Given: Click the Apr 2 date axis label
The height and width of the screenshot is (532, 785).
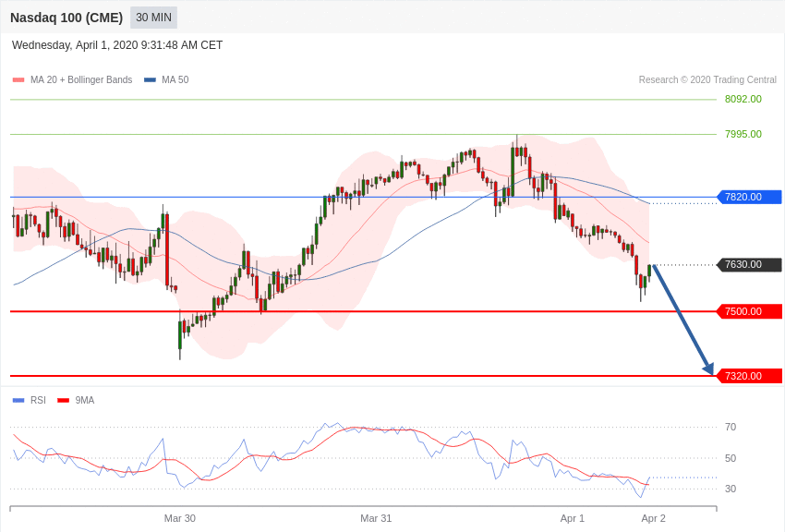Looking at the screenshot, I should coord(653,518).
